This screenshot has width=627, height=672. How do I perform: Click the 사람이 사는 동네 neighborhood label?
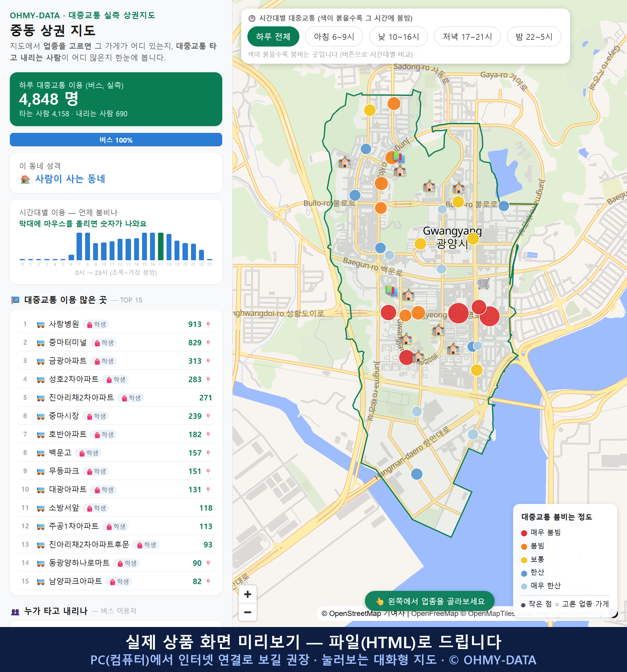(70, 179)
